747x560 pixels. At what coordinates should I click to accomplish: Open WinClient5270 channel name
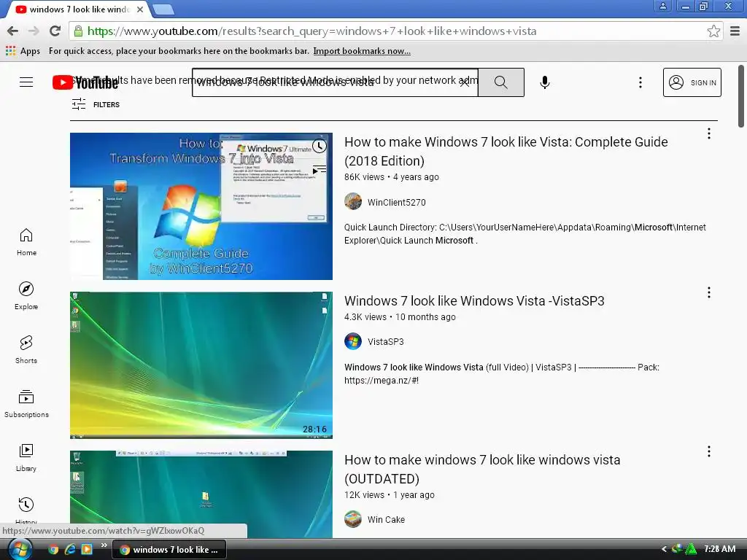click(x=396, y=203)
